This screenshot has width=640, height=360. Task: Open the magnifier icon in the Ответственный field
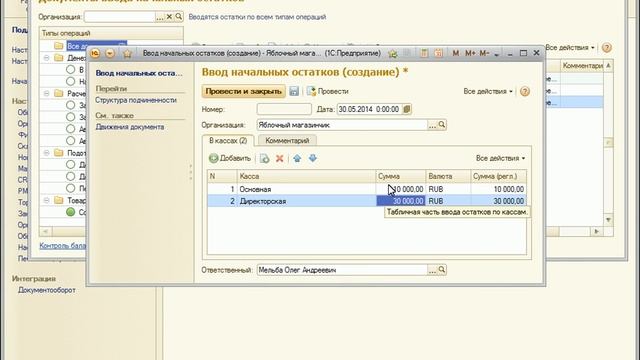click(x=442, y=269)
